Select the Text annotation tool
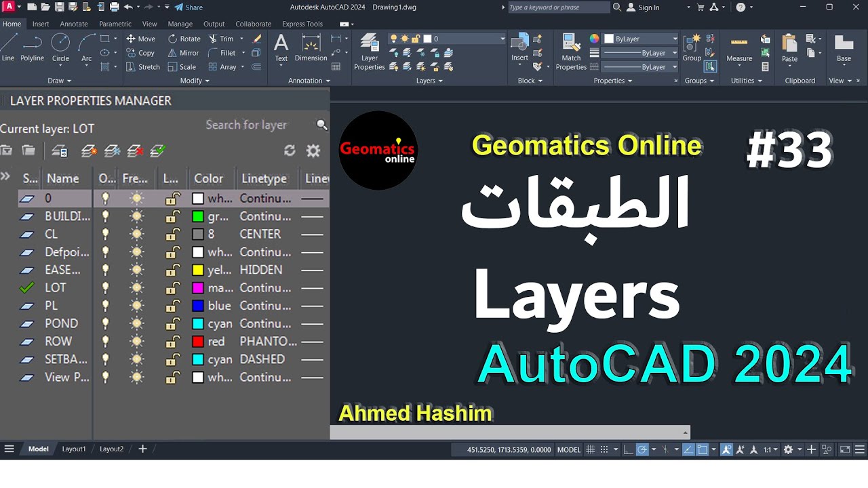This screenshot has width=868, height=488. tap(281, 47)
